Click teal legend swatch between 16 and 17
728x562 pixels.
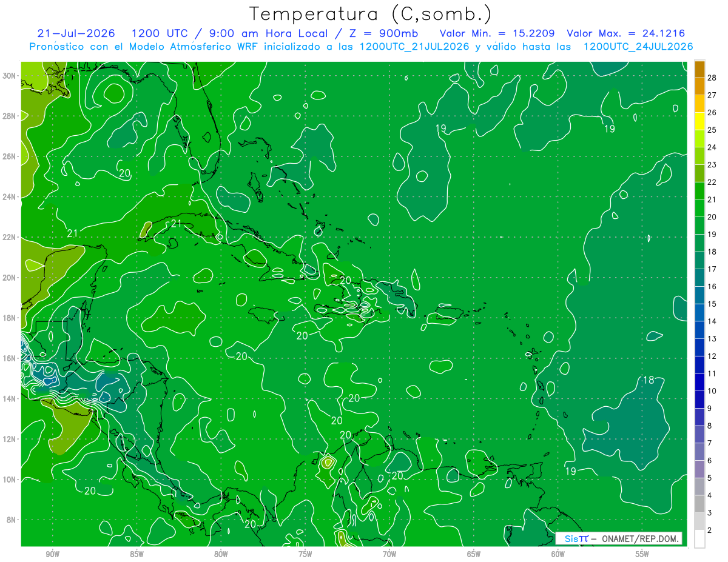click(x=699, y=278)
